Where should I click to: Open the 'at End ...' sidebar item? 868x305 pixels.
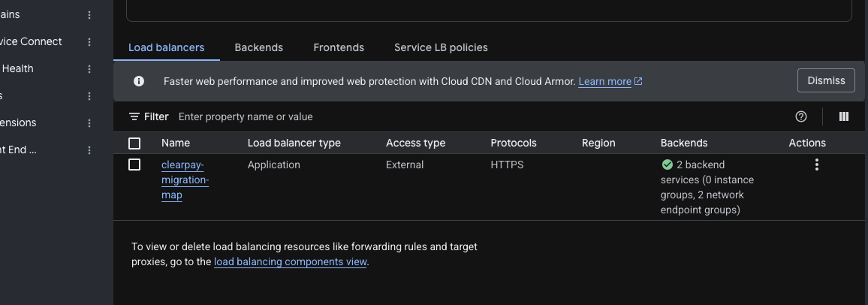[x=19, y=150]
